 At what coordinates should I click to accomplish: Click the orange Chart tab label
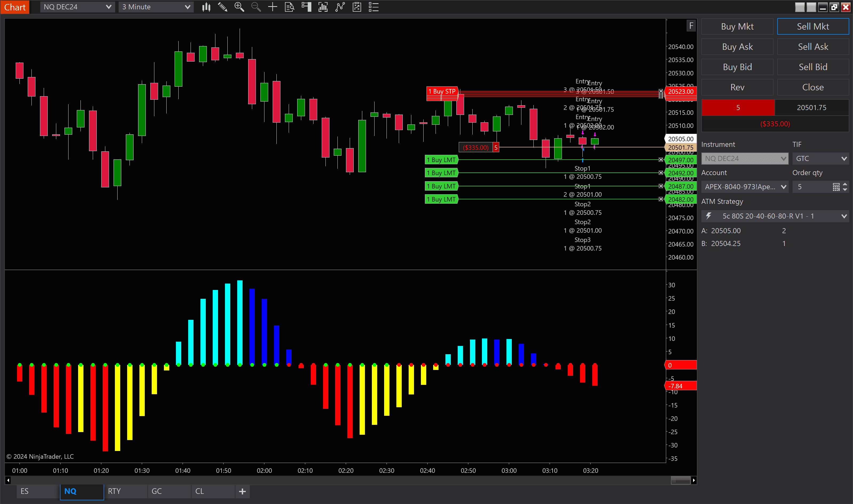15,7
